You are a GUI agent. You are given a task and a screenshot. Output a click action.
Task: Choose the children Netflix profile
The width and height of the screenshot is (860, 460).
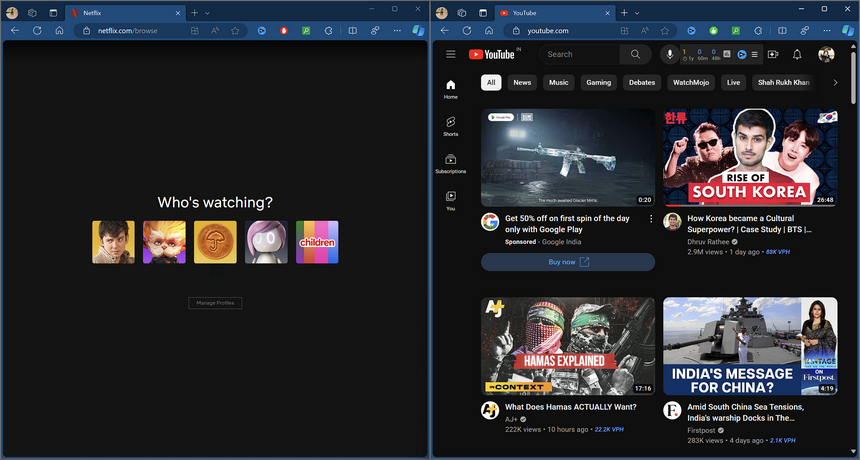(317, 242)
